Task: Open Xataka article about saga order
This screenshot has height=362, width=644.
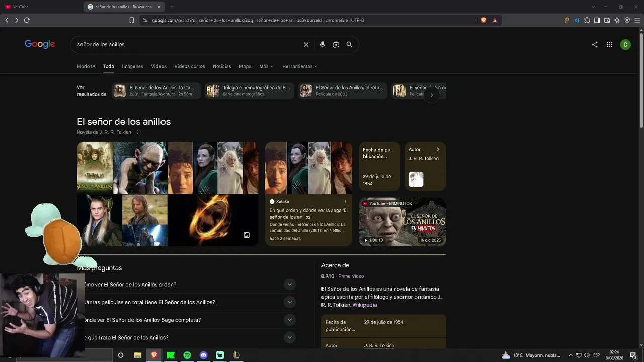Action: 308,213
